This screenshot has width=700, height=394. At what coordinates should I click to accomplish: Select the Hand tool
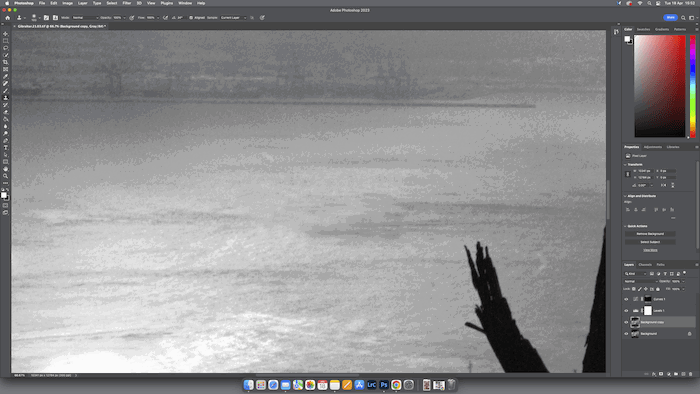coord(5,169)
